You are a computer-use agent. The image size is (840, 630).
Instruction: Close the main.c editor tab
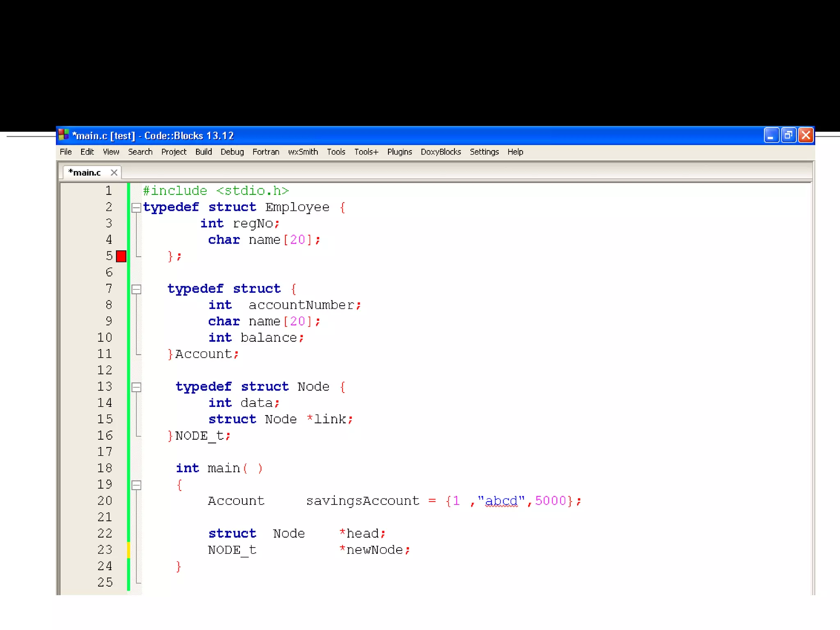[x=114, y=173]
